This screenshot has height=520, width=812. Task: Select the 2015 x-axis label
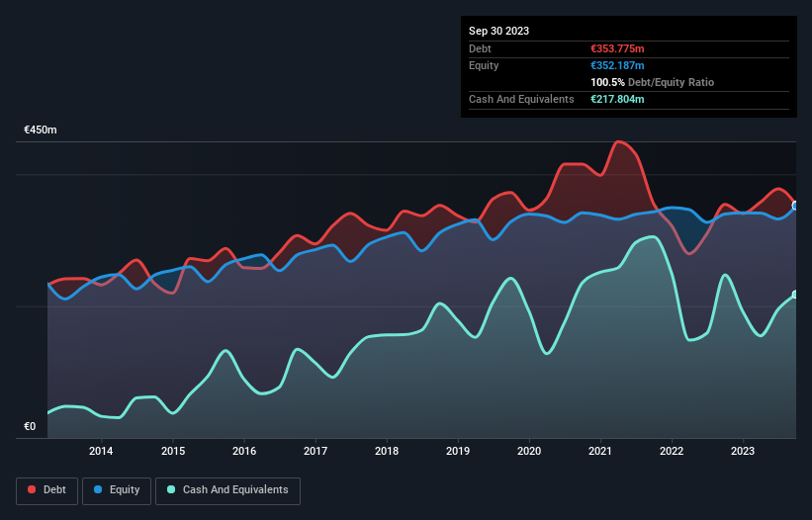coord(173,451)
